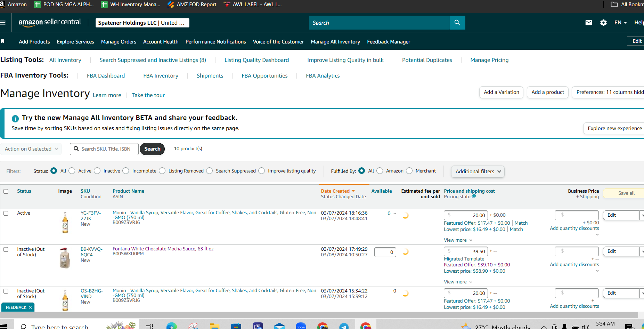Expand the Additional filters dropdown
This screenshot has width=644, height=329.
[x=478, y=171]
